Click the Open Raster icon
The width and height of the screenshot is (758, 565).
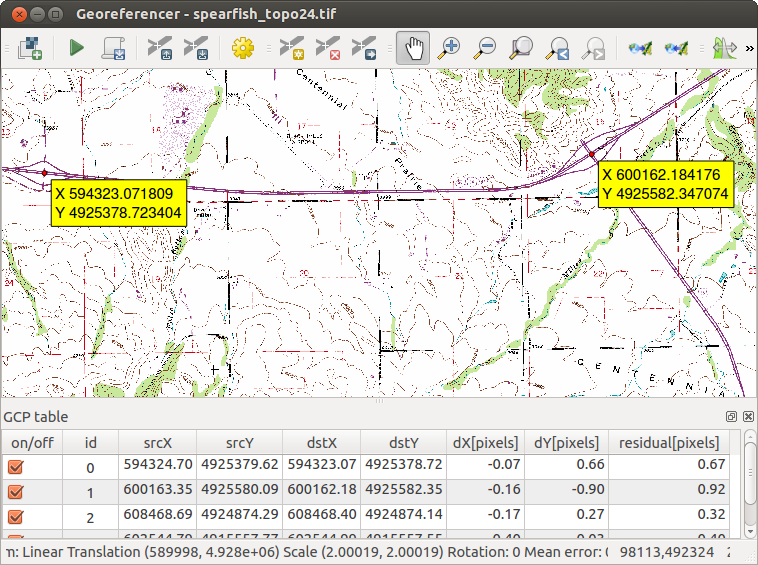(29, 47)
